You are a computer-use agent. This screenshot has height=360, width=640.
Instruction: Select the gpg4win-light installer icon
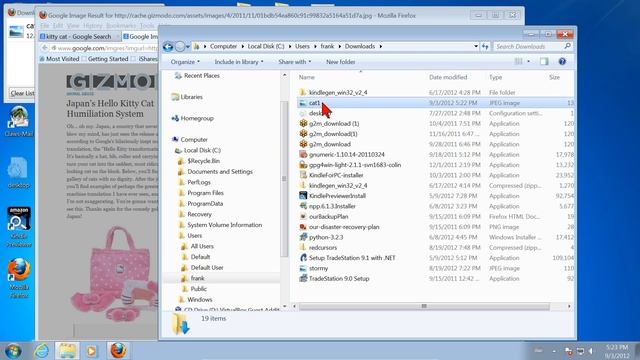[303, 165]
